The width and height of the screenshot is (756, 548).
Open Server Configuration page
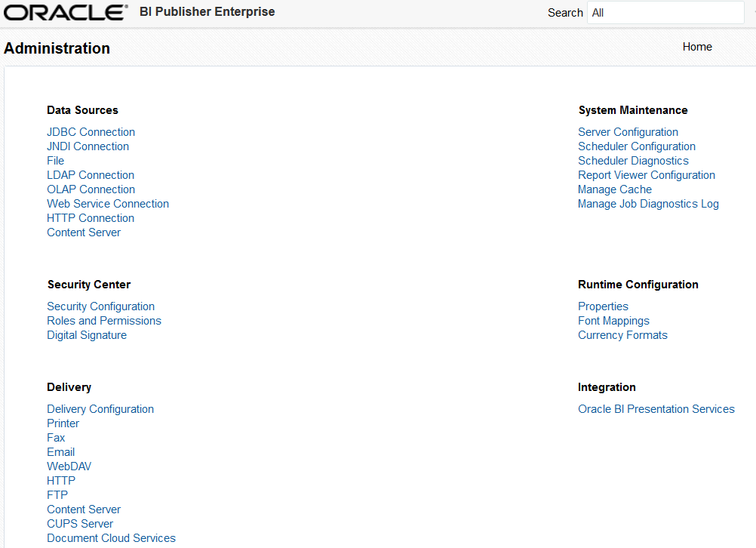point(628,132)
